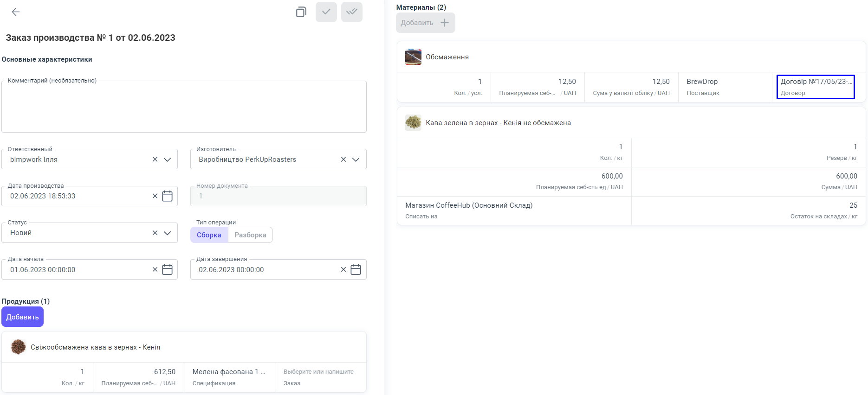Open calendar for Дата завершения
Screen dimensions: 868x395
(x=356, y=270)
